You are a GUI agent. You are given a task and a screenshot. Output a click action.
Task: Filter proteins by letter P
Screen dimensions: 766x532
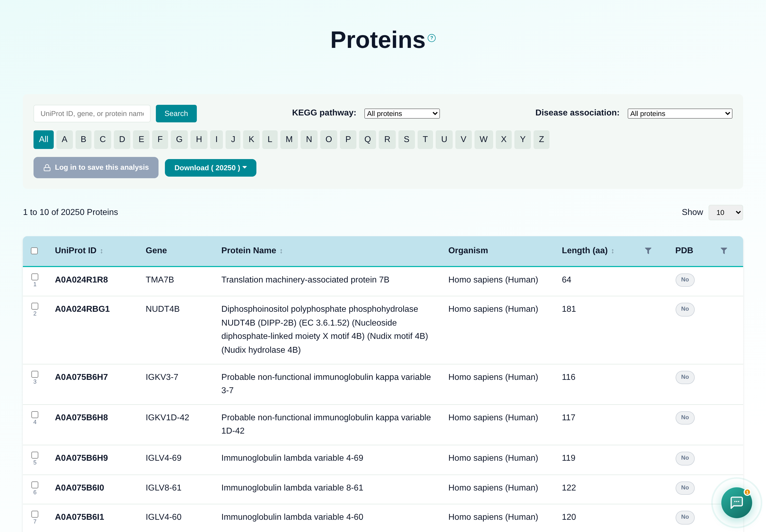click(348, 139)
